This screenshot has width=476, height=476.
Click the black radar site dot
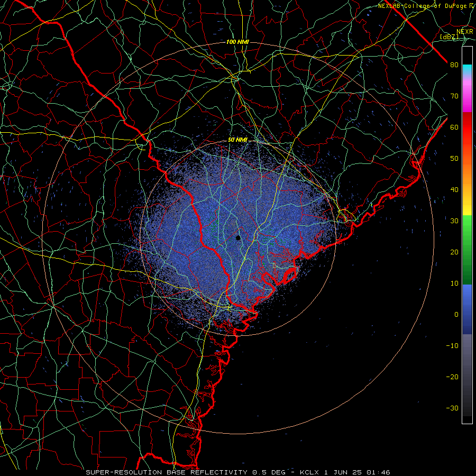238,237
